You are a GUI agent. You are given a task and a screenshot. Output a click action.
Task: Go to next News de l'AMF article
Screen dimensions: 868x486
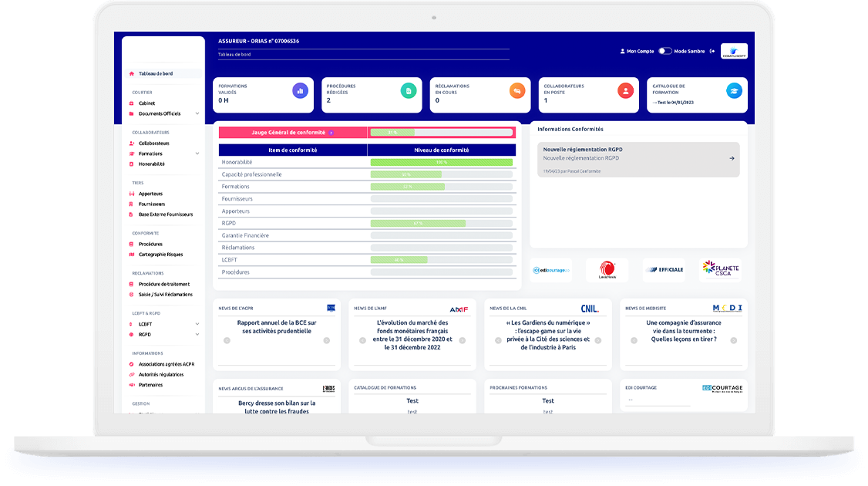(x=463, y=340)
